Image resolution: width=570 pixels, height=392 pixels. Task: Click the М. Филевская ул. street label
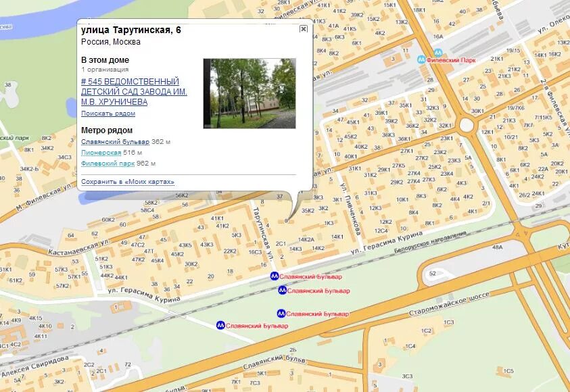pos(44,197)
